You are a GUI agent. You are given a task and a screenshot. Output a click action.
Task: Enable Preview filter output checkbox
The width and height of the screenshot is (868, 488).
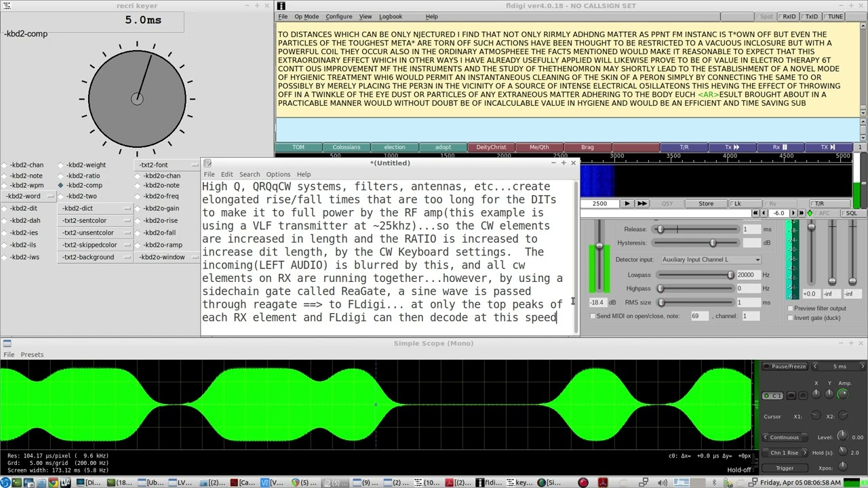[790, 308]
